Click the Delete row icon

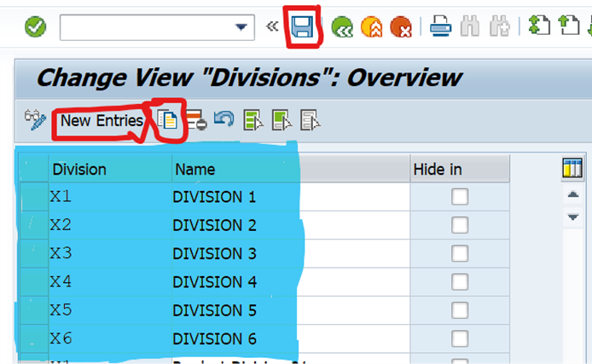tap(196, 121)
